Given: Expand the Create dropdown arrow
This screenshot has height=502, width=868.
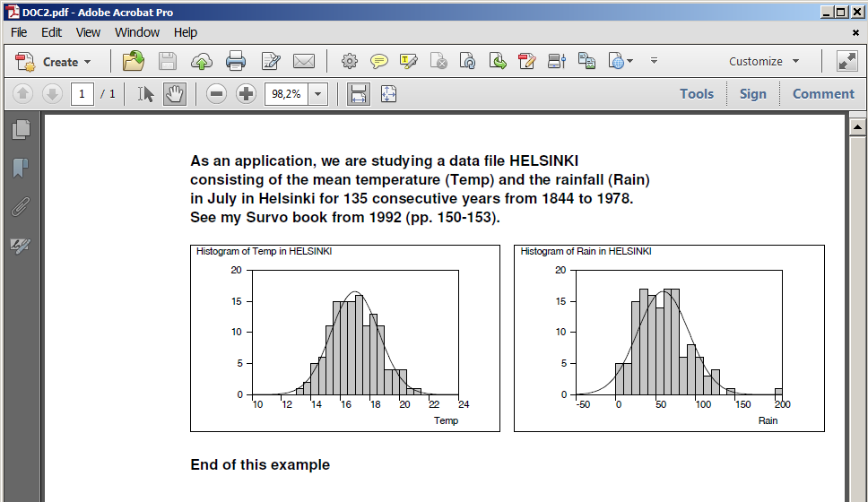Looking at the screenshot, I should [88, 62].
